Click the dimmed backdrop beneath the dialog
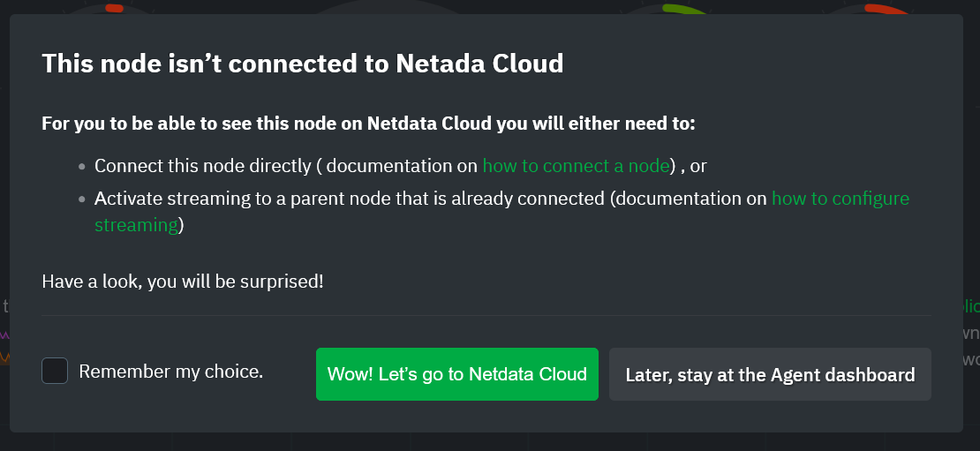This screenshot has height=451, width=980. tap(490, 441)
